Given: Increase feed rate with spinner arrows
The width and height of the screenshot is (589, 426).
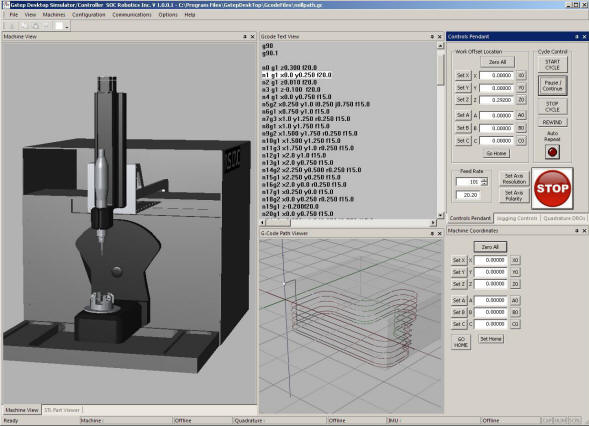Looking at the screenshot, I should 484,180.
